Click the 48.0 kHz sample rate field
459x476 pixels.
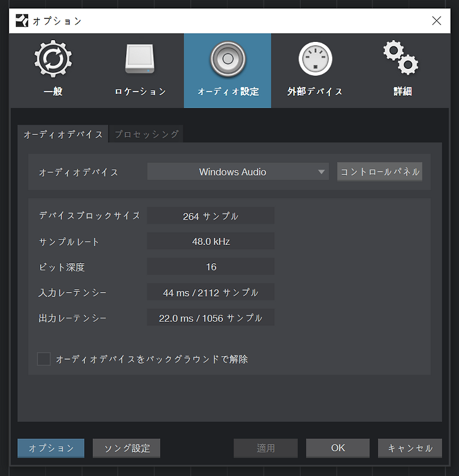pyautogui.click(x=211, y=241)
